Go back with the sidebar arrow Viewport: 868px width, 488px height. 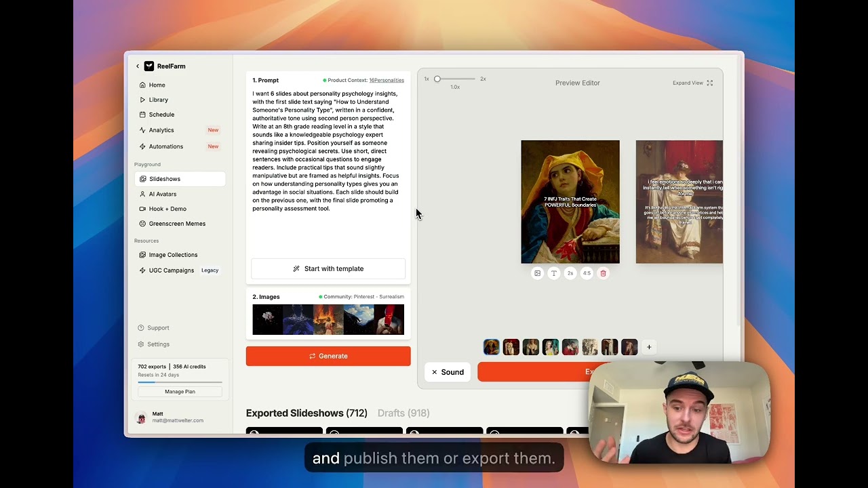click(x=138, y=66)
